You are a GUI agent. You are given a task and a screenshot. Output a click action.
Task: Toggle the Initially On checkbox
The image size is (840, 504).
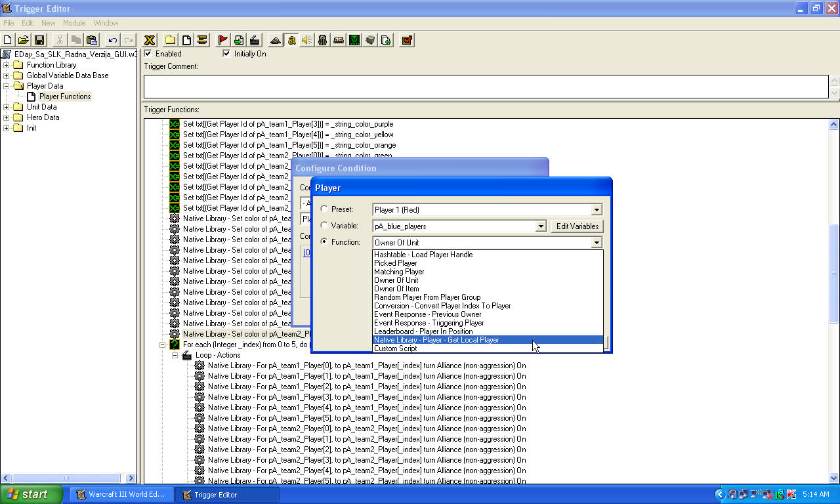pyautogui.click(x=226, y=54)
